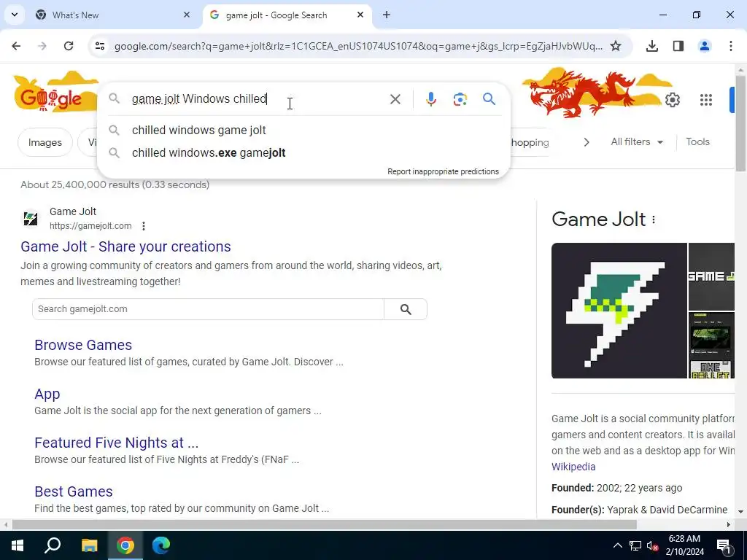Open the GAME JOLT text logo thumbnail
The width and height of the screenshot is (747, 560).
click(x=711, y=276)
